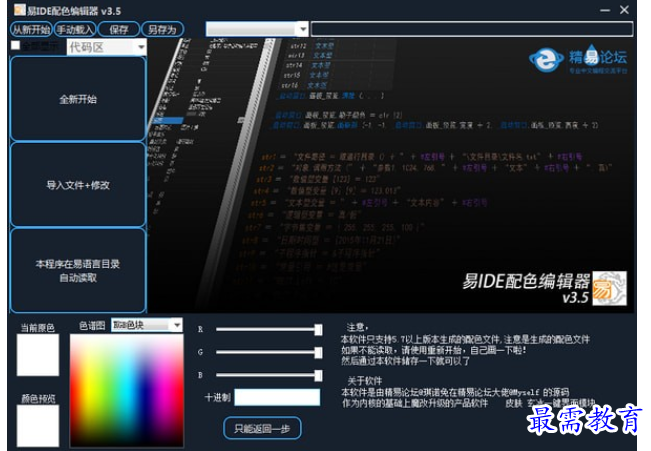Click the 精易论坛 logo
651x451 pixels.
click(x=578, y=59)
